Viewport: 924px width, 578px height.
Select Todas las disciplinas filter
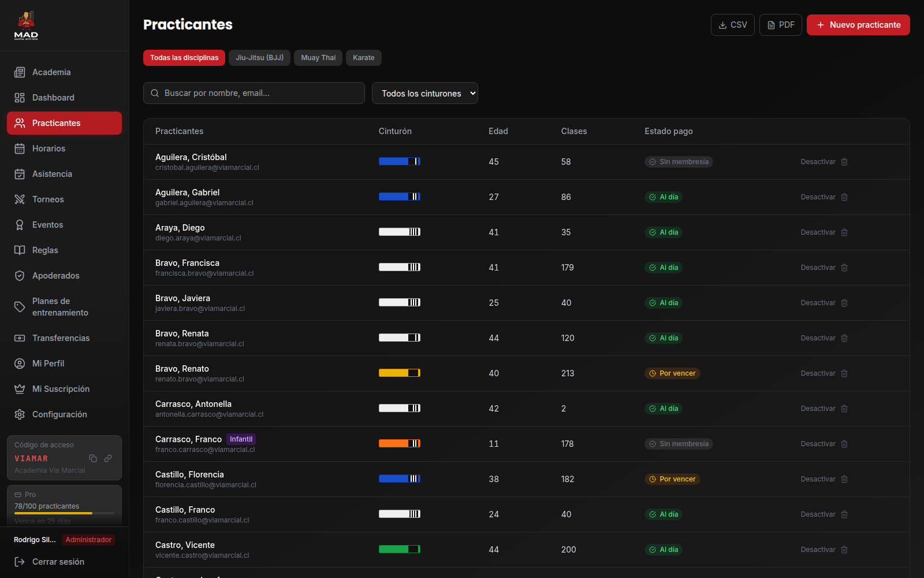pyautogui.click(x=184, y=58)
